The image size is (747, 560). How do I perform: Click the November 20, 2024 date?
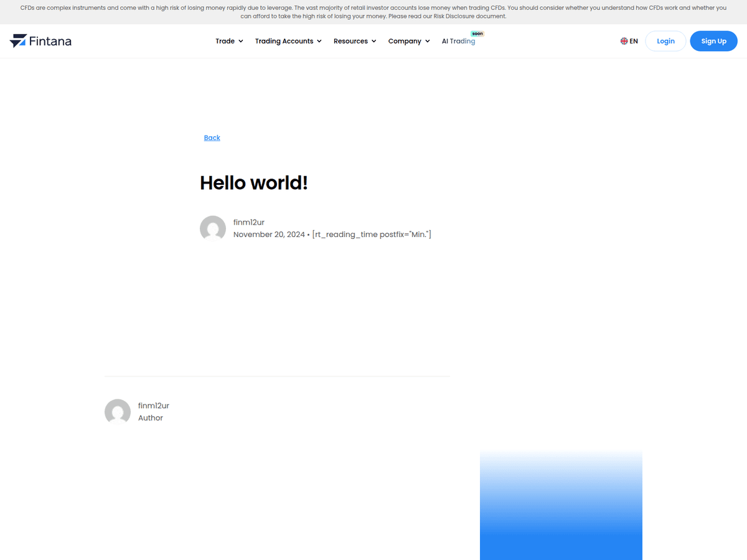pos(269,235)
